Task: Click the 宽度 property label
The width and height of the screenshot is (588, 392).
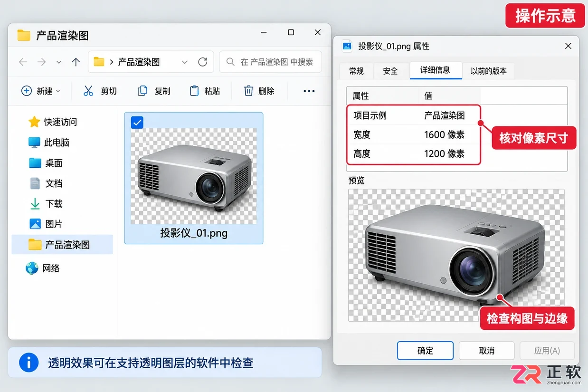Action: pyautogui.click(x=361, y=135)
